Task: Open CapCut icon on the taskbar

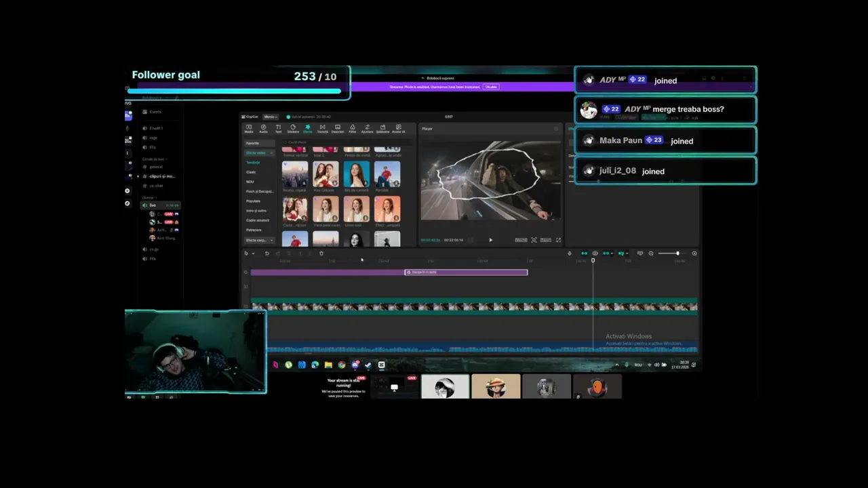Action: (x=381, y=365)
